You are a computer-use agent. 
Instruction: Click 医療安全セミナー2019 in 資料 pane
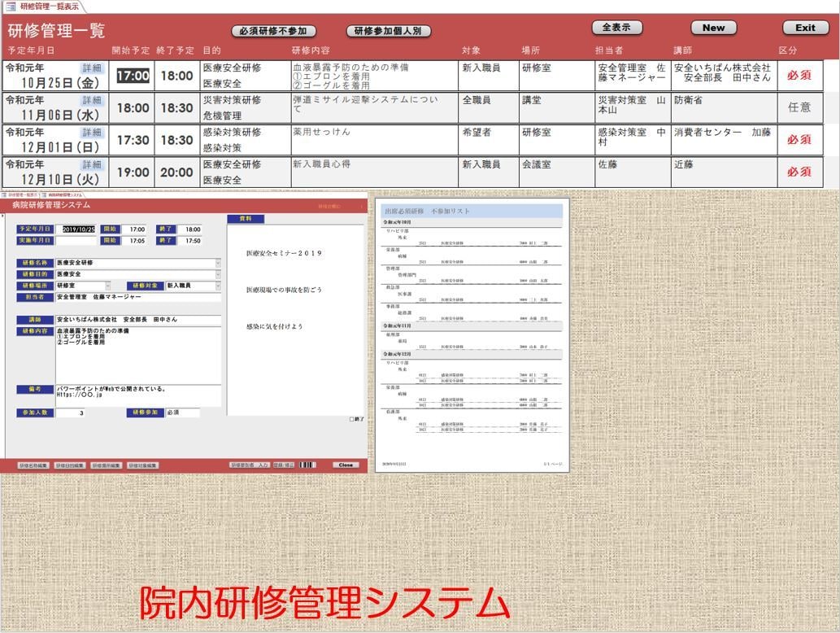point(284,253)
